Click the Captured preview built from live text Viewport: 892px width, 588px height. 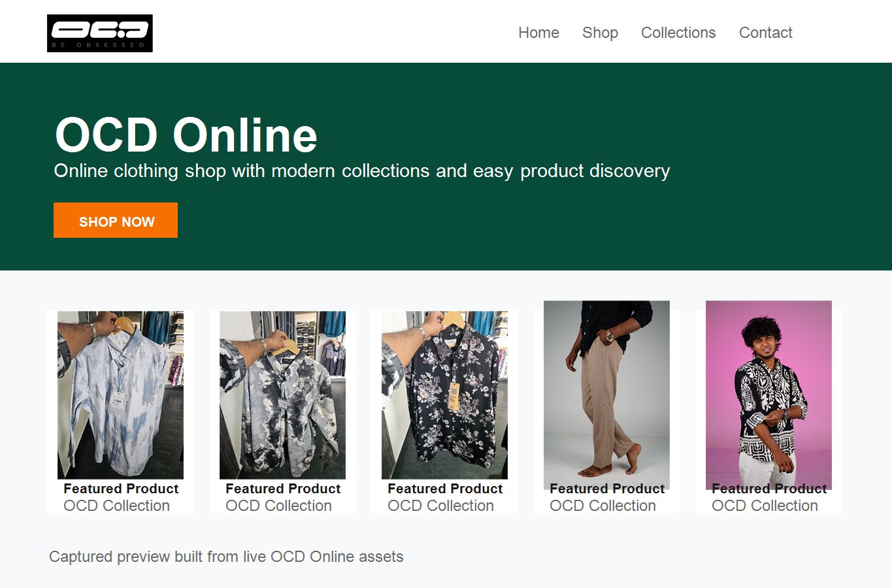(226, 557)
